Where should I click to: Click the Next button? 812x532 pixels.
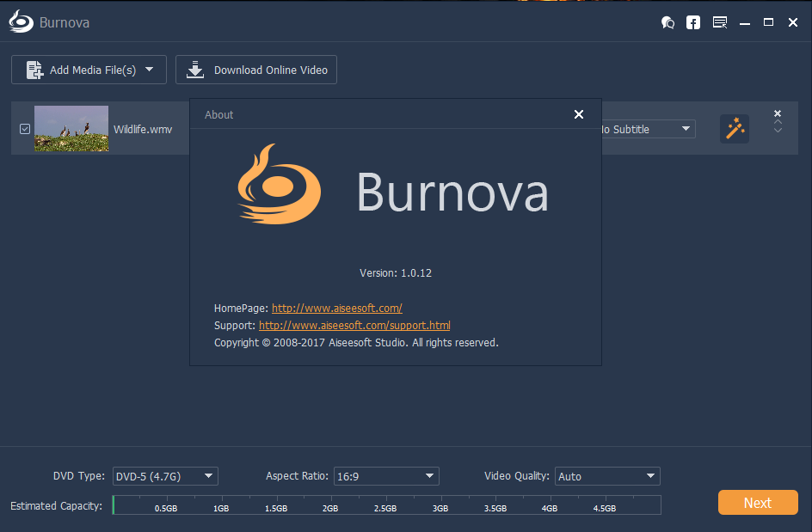(x=758, y=503)
